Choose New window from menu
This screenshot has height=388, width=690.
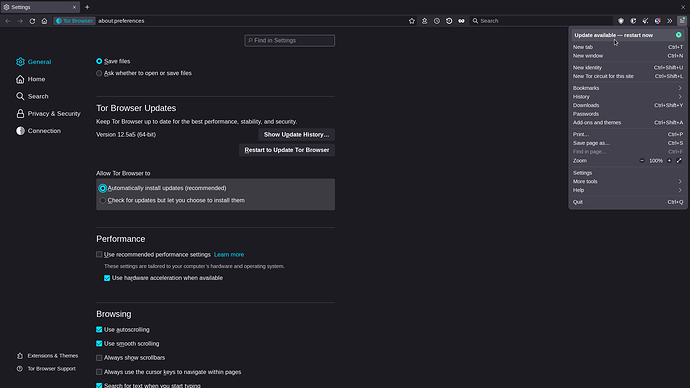pyautogui.click(x=628, y=56)
